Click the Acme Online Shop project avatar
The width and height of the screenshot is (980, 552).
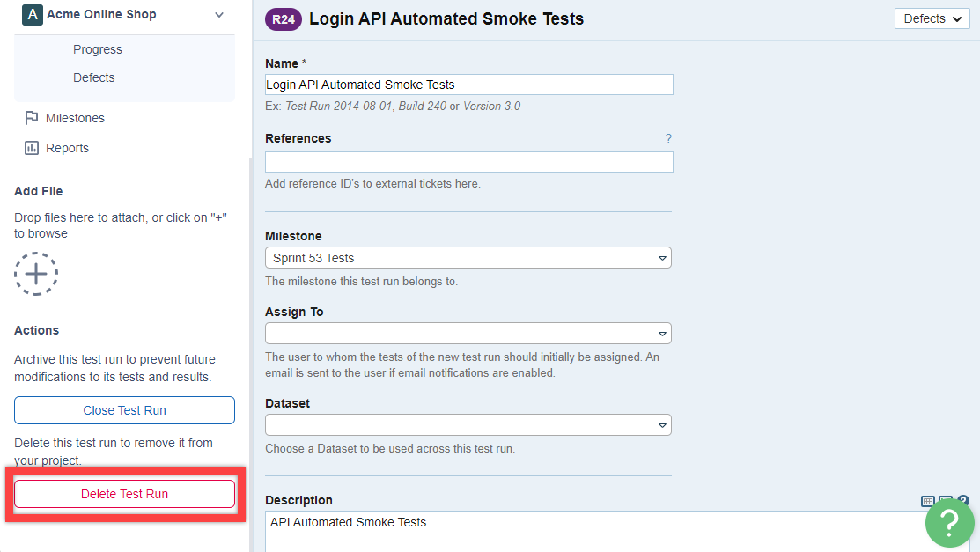click(32, 15)
